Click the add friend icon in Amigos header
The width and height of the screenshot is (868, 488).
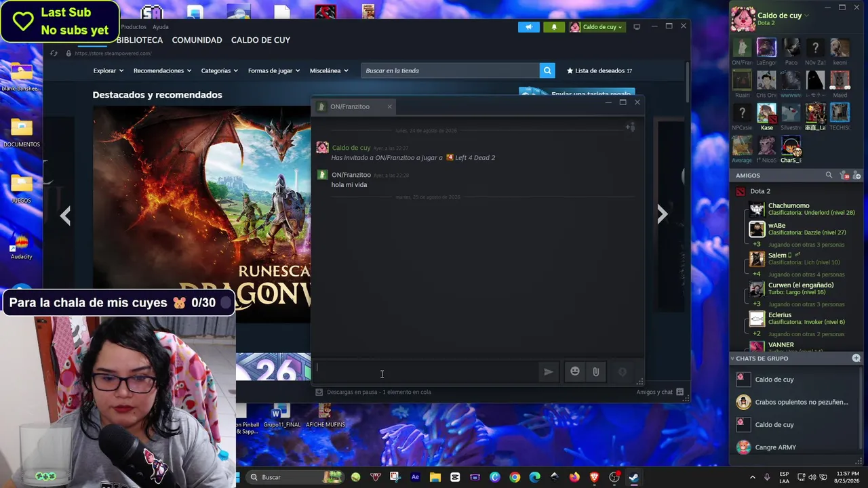[858, 176]
